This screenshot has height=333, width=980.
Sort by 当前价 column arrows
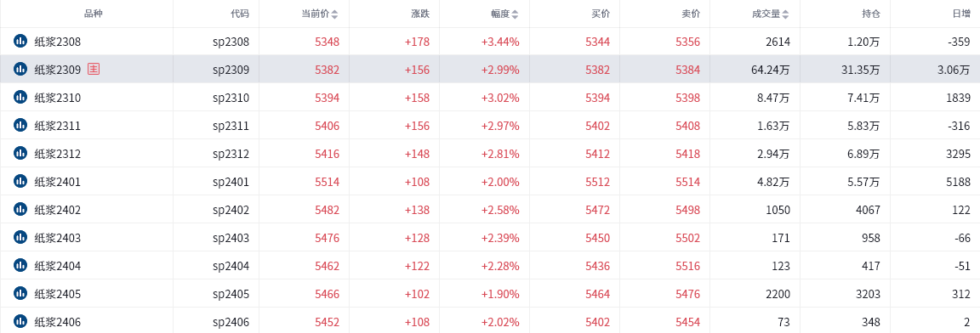click(x=335, y=14)
